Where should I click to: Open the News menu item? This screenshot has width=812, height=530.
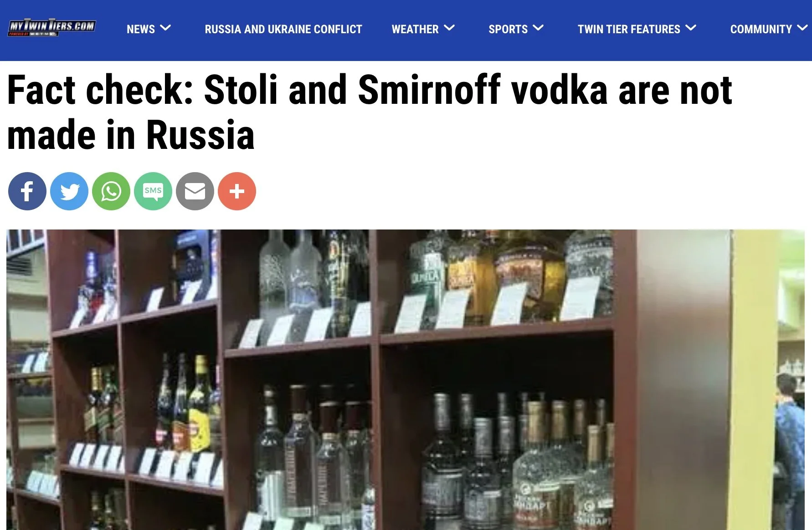tap(141, 29)
